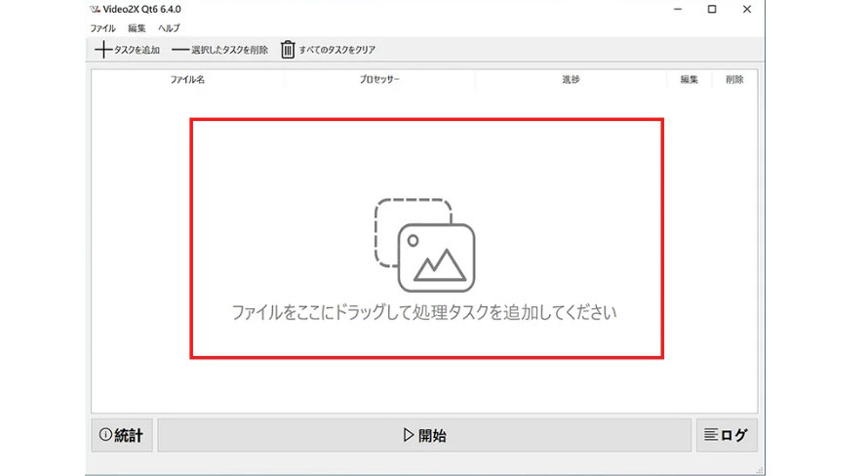Open the 編集 menu
The height and width of the screenshot is (476, 868).
click(x=137, y=28)
